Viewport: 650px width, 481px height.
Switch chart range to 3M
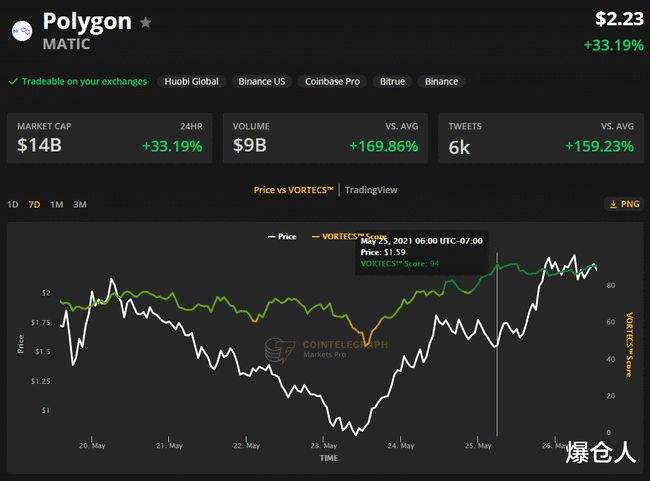coord(80,204)
